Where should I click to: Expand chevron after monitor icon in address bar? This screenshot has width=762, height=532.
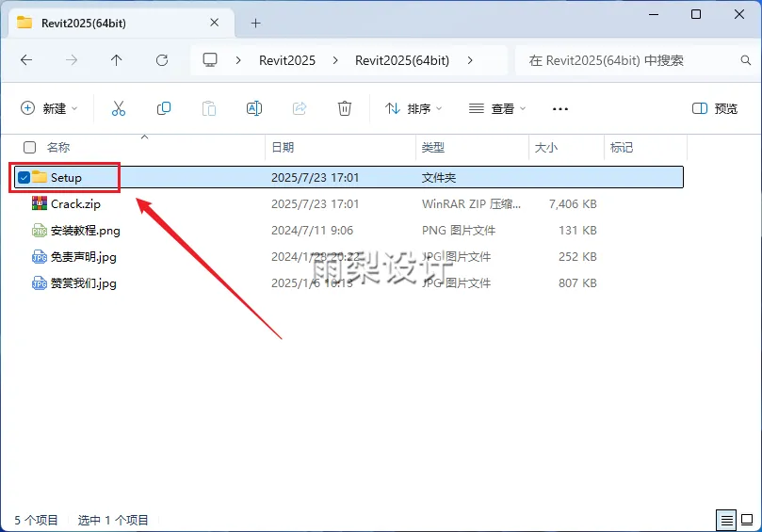(x=238, y=60)
